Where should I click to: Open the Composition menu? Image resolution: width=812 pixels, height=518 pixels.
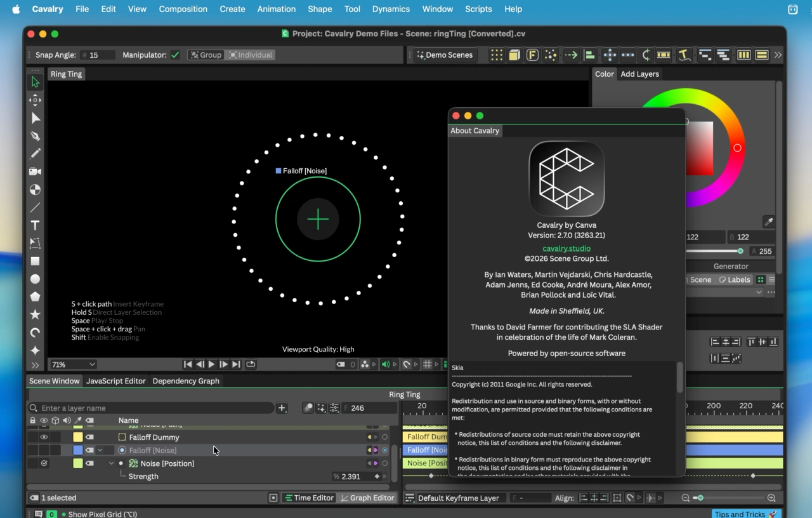click(x=183, y=9)
